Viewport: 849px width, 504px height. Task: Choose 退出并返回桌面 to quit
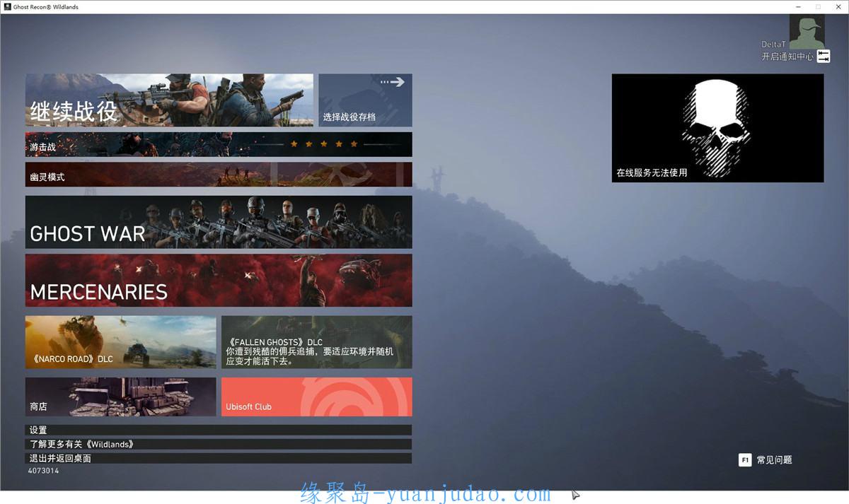coord(219,458)
